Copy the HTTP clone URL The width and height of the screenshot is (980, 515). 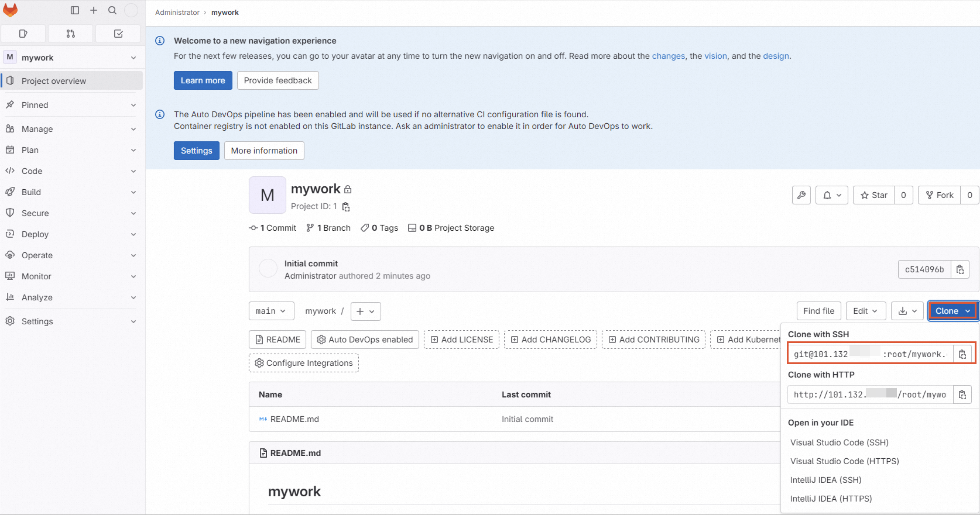coord(963,395)
